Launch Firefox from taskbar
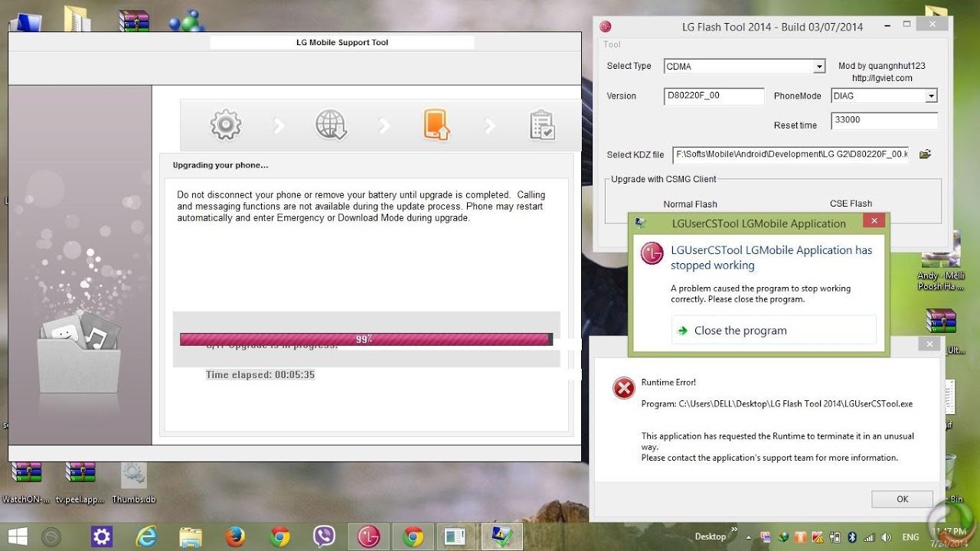 coord(235,536)
